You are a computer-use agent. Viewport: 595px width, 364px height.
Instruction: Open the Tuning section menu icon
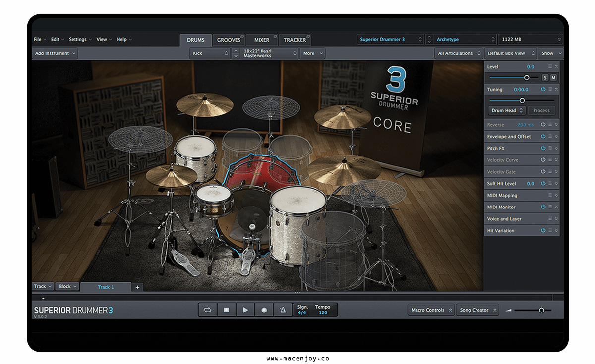(550, 90)
